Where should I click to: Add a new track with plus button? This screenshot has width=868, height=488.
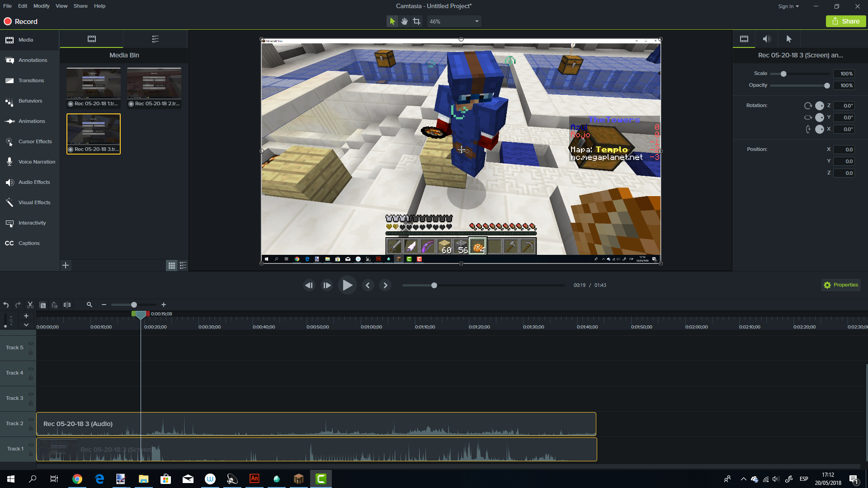26,316
